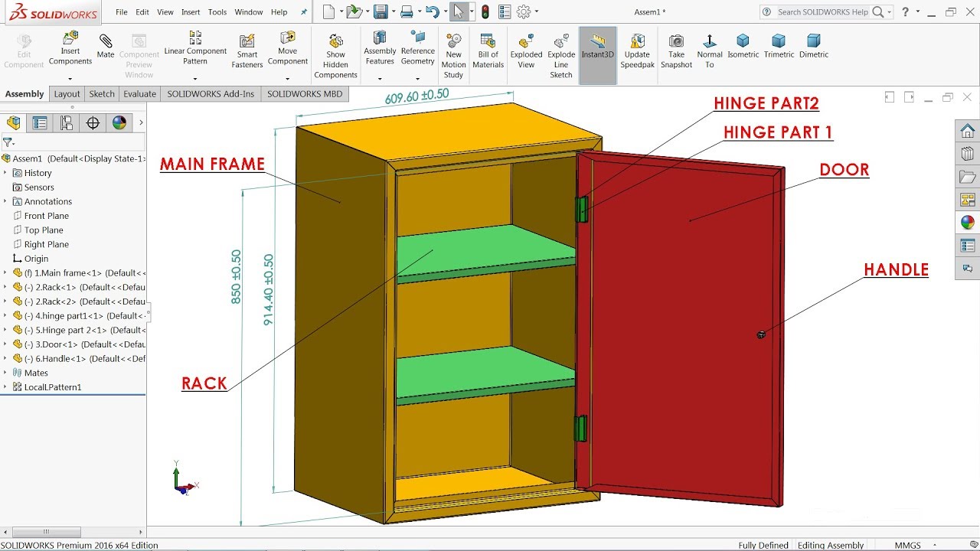Screen dimensions: 980x551
Task: Click the Rebuild traffic light icon
Action: pyautogui.click(x=485, y=11)
